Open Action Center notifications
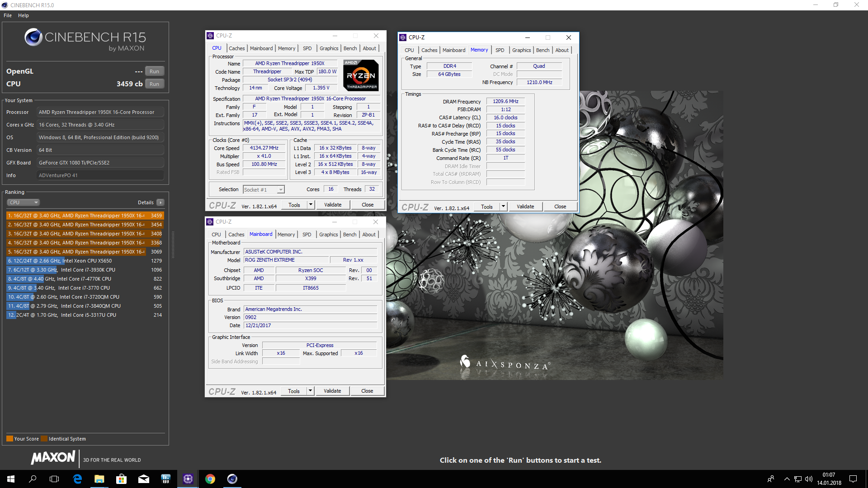This screenshot has width=868, height=488. (x=853, y=479)
